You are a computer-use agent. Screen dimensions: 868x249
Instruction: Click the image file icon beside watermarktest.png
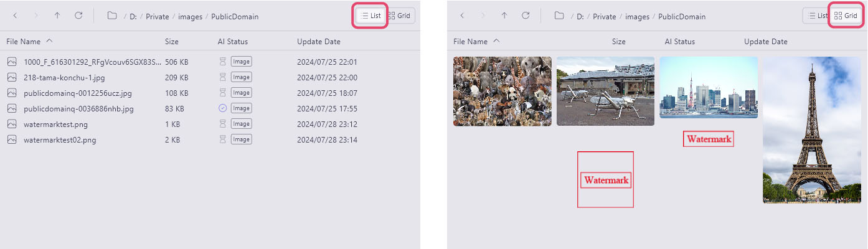tap(12, 124)
